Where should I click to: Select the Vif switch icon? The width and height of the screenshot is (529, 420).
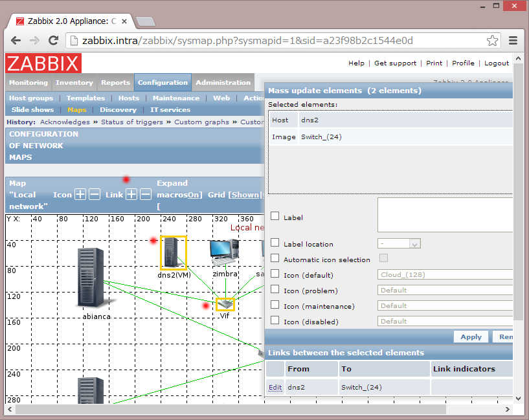[x=225, y=304]
